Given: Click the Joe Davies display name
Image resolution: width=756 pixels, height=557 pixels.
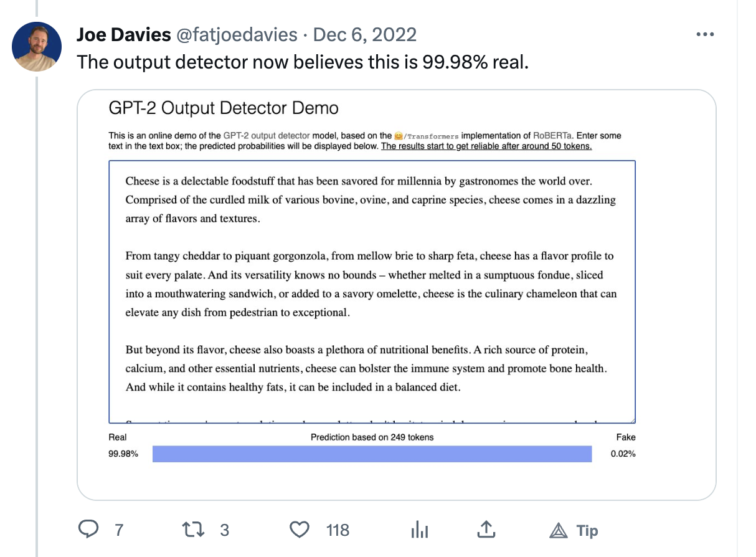Looking at the screenshot, I should pyautogui.click(x=123, y=35).
